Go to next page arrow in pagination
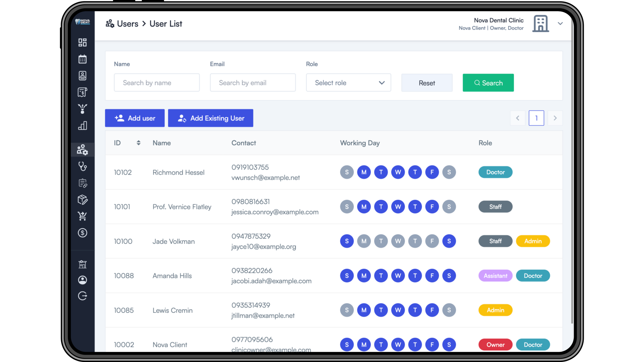The width and height of the screenshot is (644, 362). (555, 118)
